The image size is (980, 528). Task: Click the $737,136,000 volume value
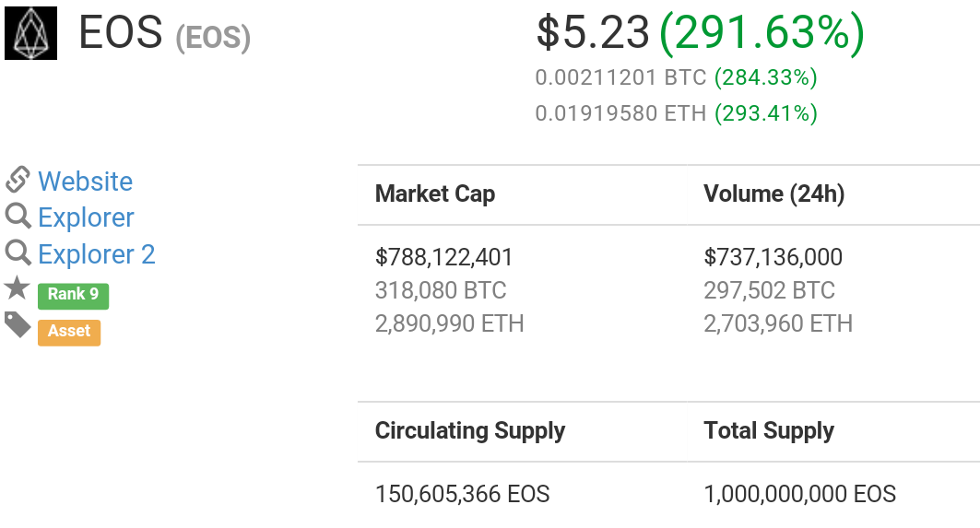(773, 257)
